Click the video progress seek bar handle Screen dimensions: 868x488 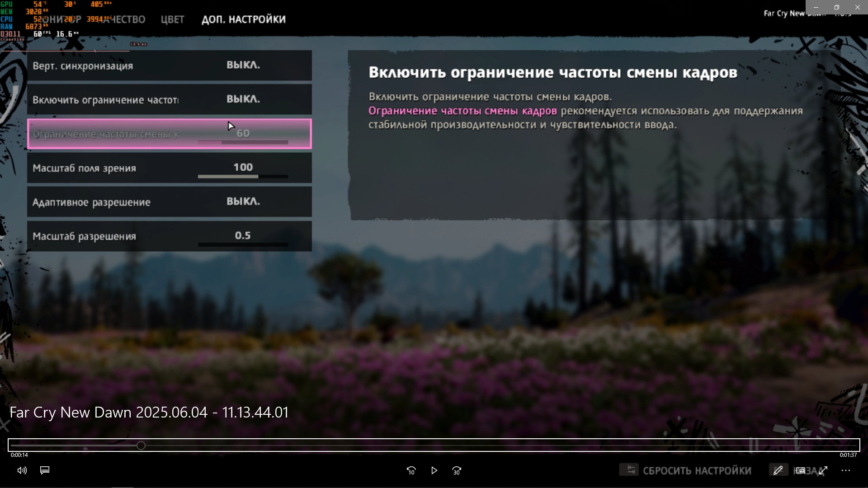coord(141,446)
